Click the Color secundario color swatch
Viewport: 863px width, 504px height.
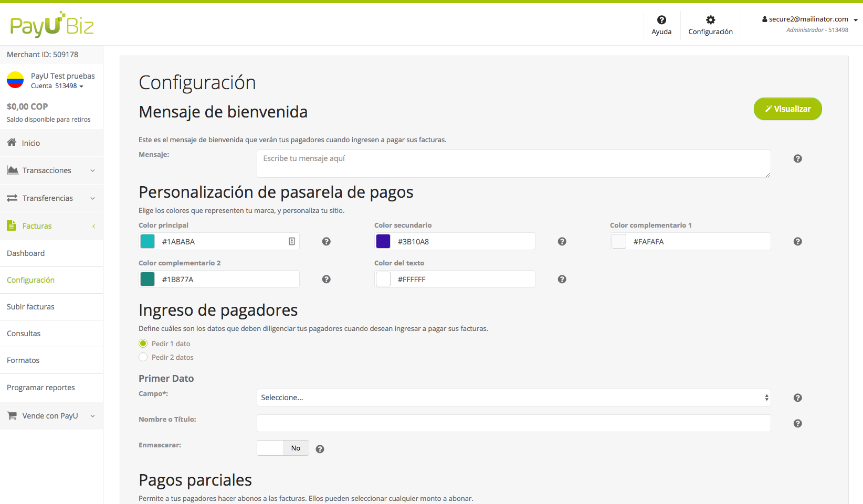pos(383,241)
